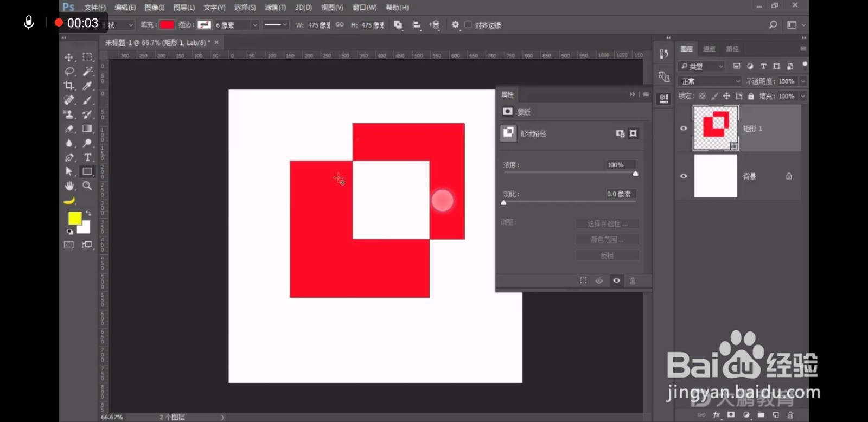868x422 pixels.
Task: Click the search icon in options bar
Action: click(773, 25)
